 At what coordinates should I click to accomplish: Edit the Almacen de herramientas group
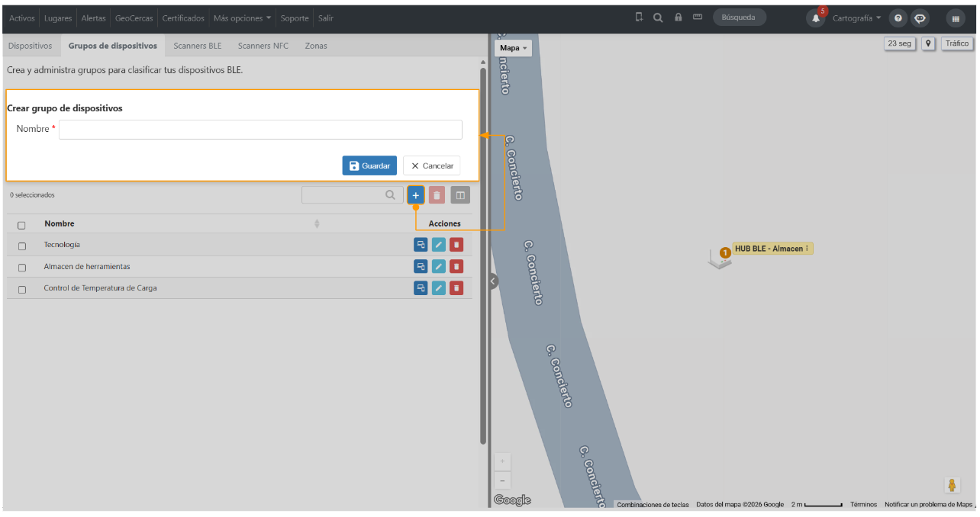click(x=438, y=266)
